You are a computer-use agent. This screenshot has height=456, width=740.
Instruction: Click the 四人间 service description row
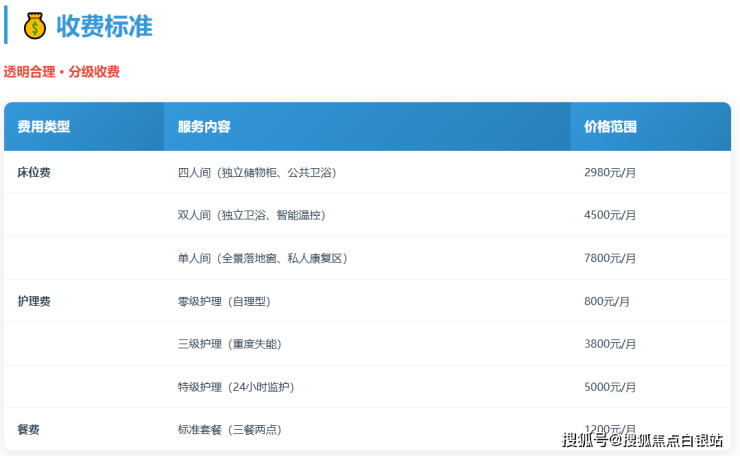[257, 172]
